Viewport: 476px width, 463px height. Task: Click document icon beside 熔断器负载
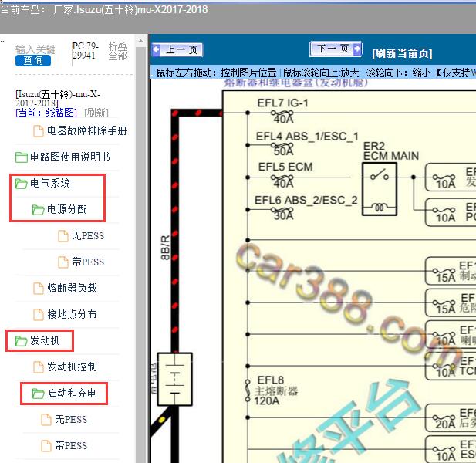pyautogui.click(x=39, y=289)
